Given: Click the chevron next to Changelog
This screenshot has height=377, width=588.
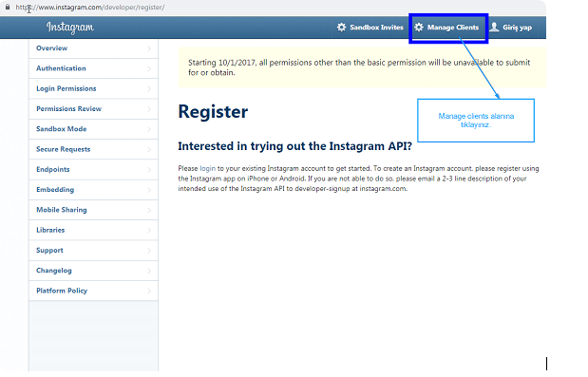Looking at the screenshot, I should (x=149, y=272).
